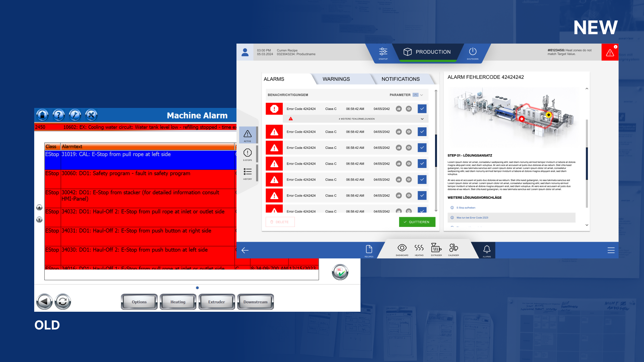Click the CALENDER icon in bottom nav
This screenshot has width=644, height=362.
pos(454,249)
